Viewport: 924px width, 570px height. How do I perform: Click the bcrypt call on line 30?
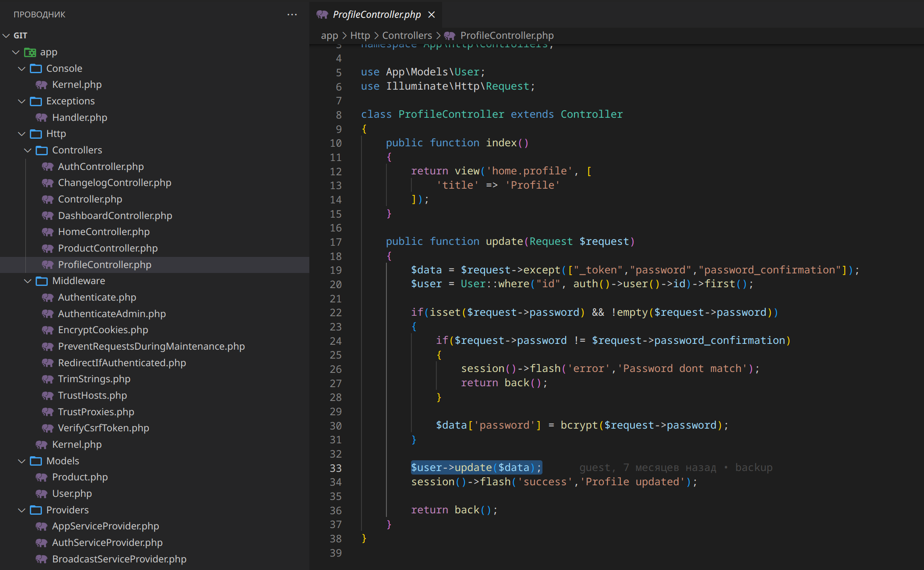(x=579, y=425)
